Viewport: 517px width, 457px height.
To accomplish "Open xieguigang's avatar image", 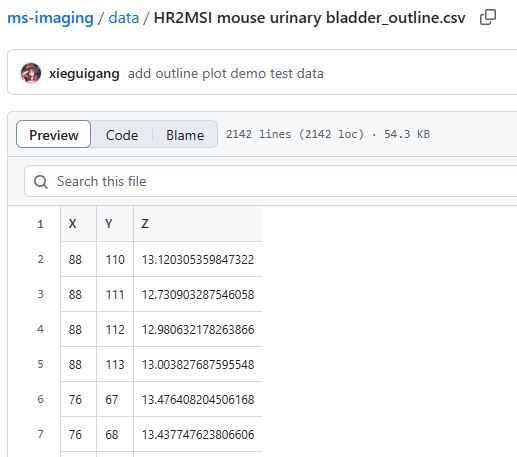I will click(31, 73).
